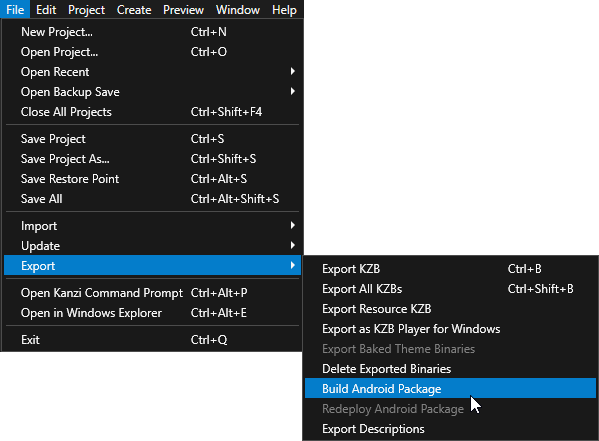Click Save Project in the menu
The width and height of the screenshot is (599, 441).
[x=152, y=139]
